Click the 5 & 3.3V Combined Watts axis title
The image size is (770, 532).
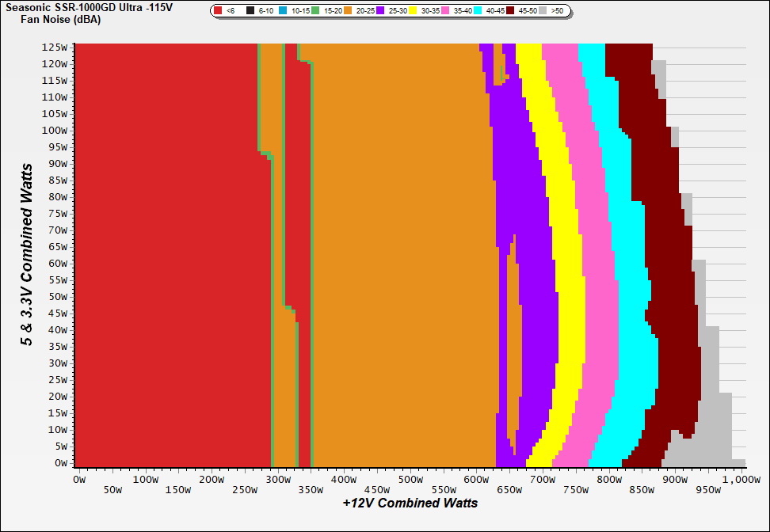click(x=27, y=255)
